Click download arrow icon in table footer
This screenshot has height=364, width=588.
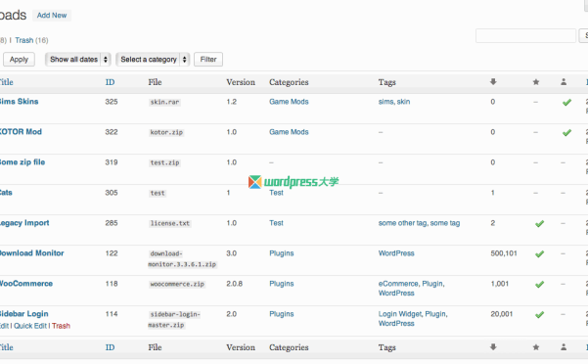pos(493,347)
